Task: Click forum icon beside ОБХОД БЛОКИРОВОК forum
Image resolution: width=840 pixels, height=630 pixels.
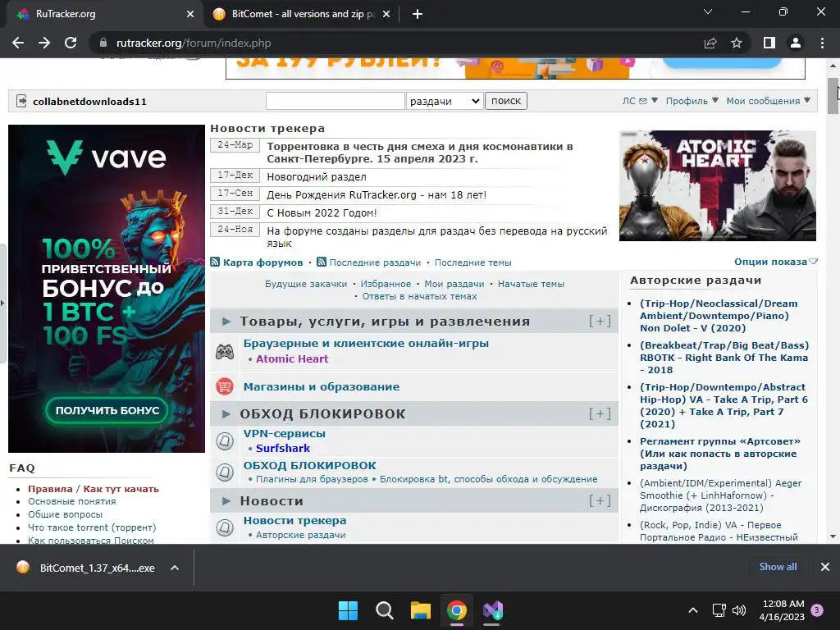Action: [225, 472]
